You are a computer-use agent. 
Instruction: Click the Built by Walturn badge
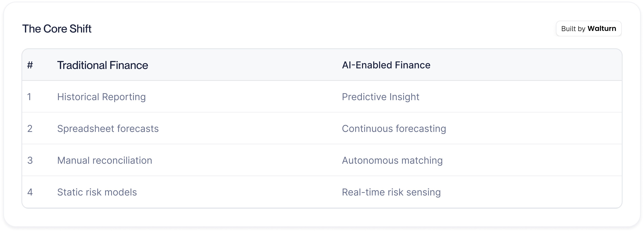point(588,29)
